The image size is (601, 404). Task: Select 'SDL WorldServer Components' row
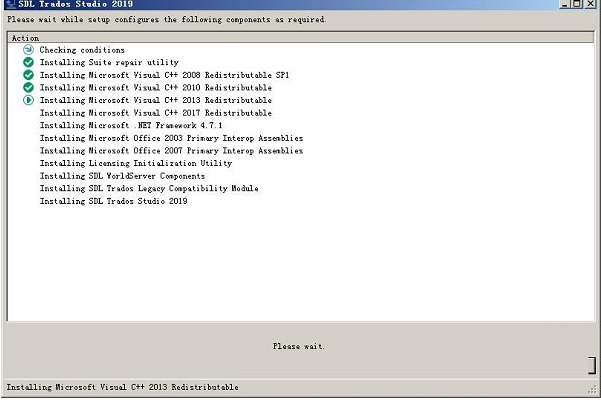coord(122,176)
